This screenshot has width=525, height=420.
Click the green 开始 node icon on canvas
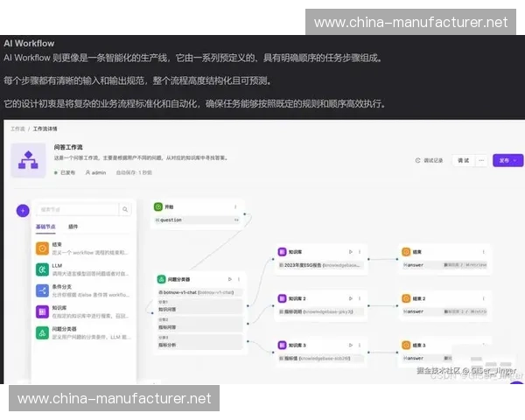158,207
